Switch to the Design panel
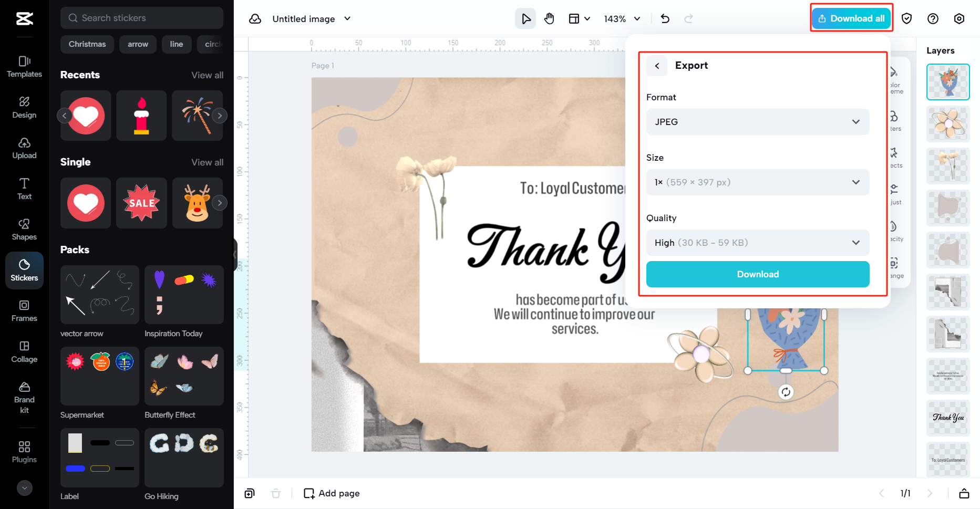The image size is (980, 509). point(24,108)
